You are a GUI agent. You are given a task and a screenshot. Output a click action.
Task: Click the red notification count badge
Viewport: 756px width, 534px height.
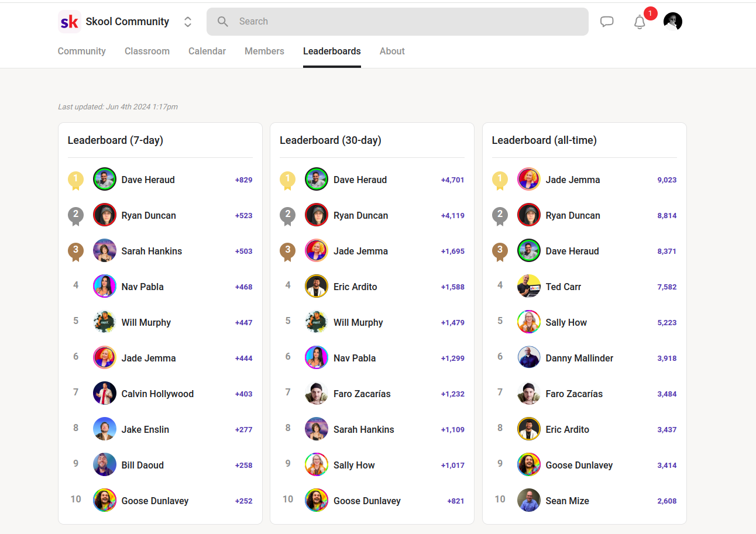click(650, 13)
